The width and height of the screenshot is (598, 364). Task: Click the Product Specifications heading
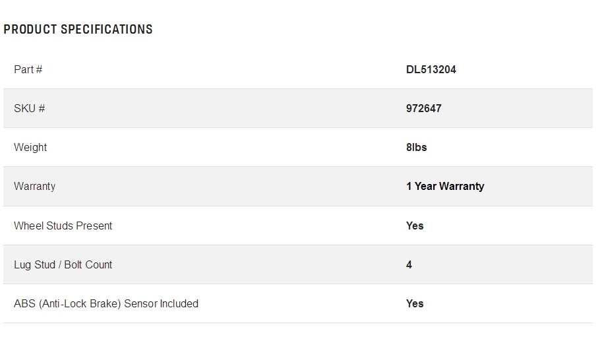pyautogui.click(x=78, y=30)
